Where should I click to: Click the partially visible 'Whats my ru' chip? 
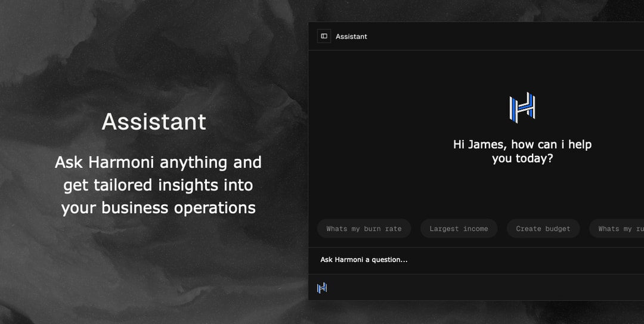tap(617, 229)
